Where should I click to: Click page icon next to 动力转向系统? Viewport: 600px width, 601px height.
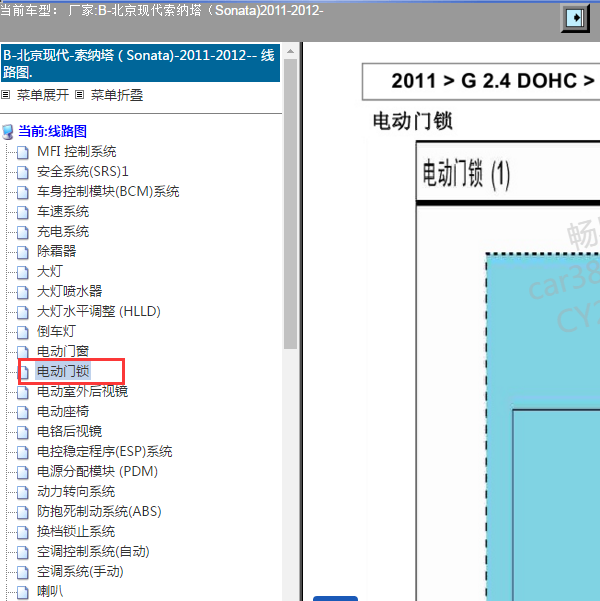23,492
